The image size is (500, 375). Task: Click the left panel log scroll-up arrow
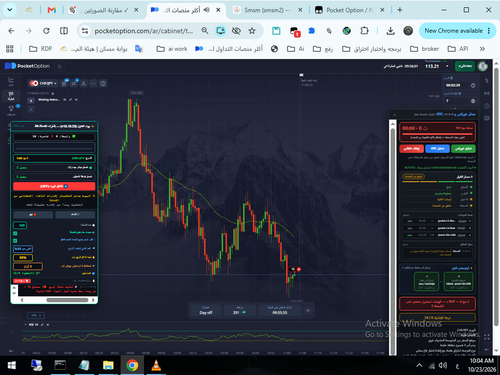point(14,287)
